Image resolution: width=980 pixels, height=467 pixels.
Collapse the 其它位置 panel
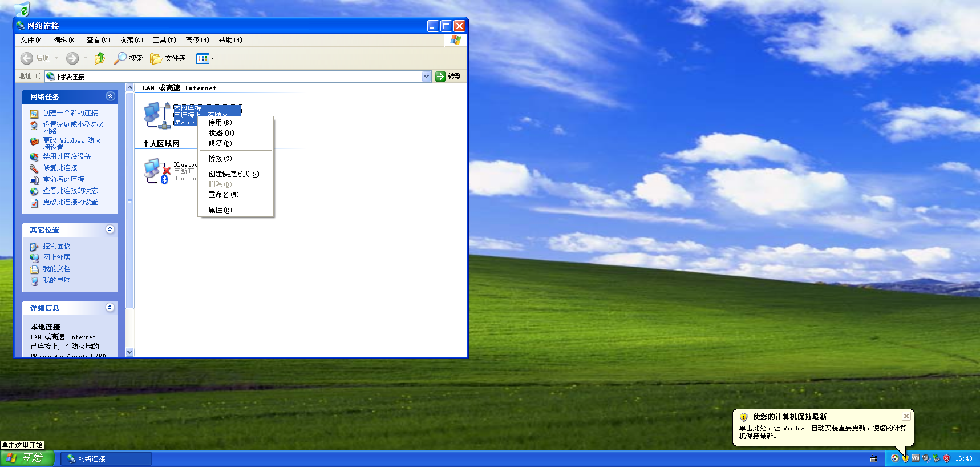110,230
